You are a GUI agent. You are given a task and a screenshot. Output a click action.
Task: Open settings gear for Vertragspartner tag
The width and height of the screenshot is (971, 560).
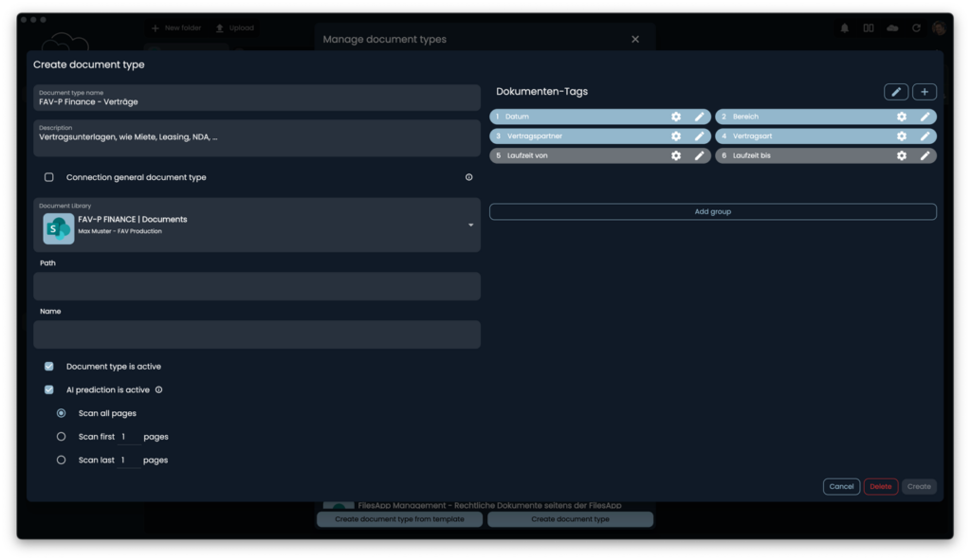(675, 136)
